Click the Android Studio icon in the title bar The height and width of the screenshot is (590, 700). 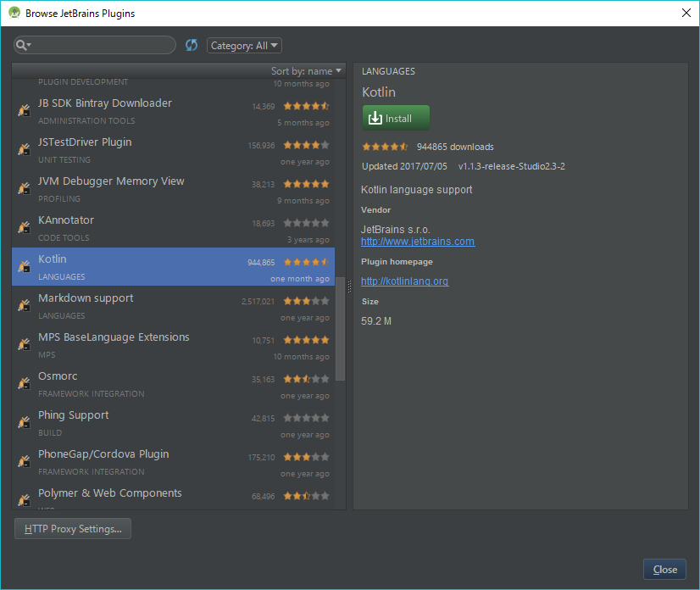pos(14,13)
